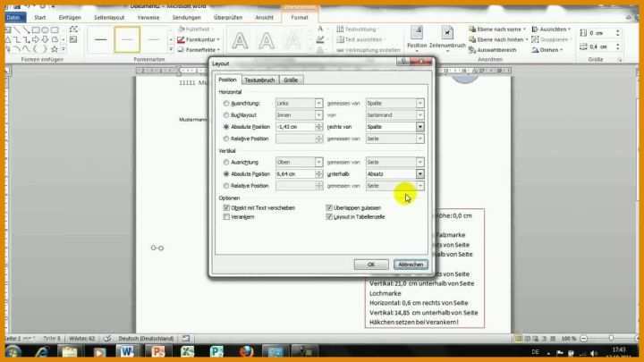Screen dimensions: 644x362
Task: Switch to the Ansicht ribbon tab
Action: (264, 18)
